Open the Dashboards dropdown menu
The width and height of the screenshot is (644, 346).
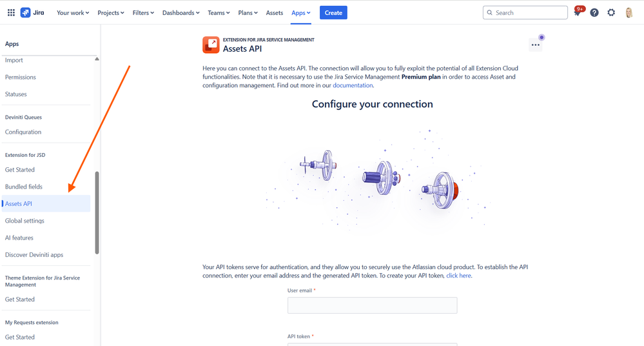[x=181, y=13]
